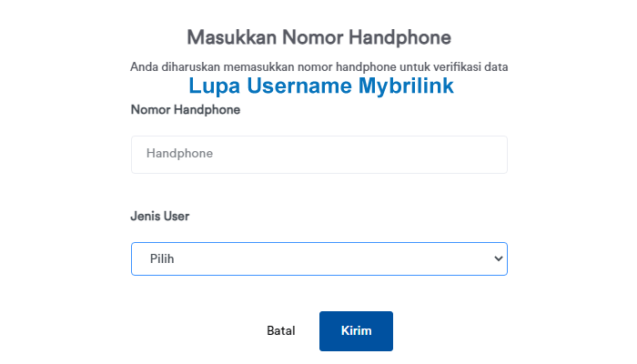Cancel using the Batal button
This screenshot has width=637, height=364.
280,331
